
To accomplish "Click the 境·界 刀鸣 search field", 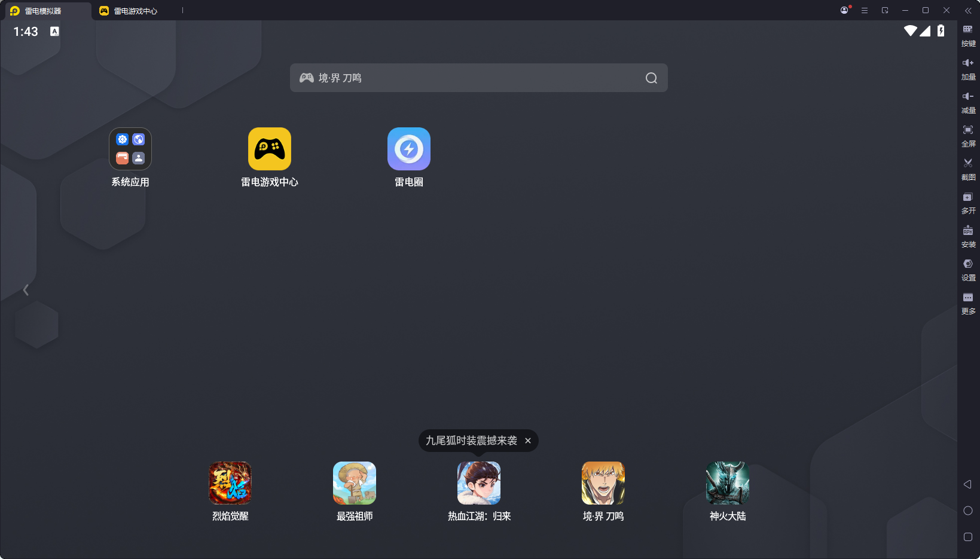I will click(479, 78).
